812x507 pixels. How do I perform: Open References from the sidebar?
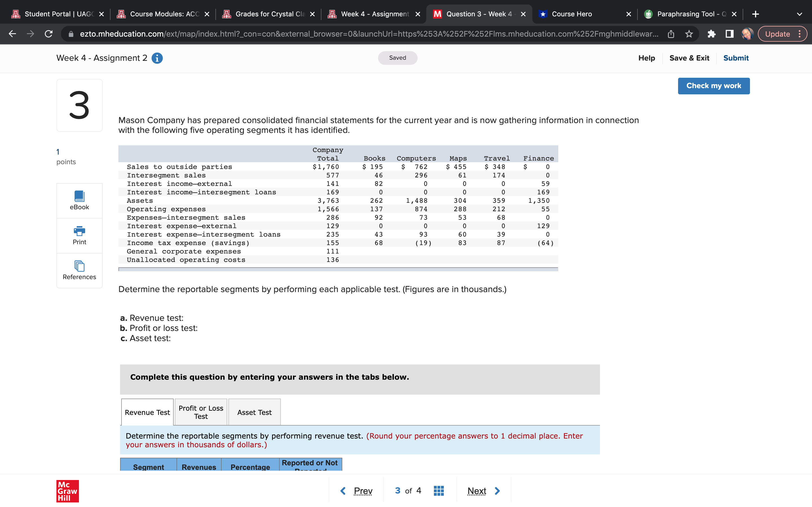tap(79, 270)
